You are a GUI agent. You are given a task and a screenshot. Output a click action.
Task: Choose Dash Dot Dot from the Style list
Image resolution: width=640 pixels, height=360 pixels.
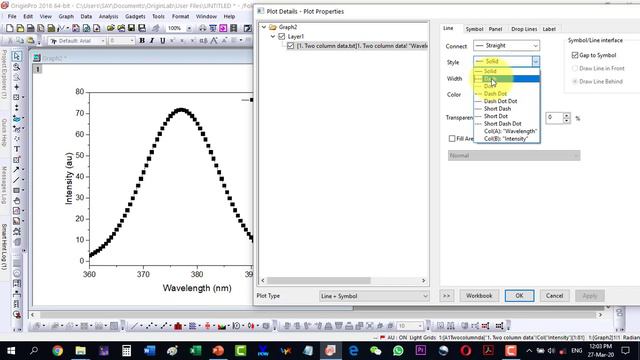pyautogui.click(x=507, y=101)
